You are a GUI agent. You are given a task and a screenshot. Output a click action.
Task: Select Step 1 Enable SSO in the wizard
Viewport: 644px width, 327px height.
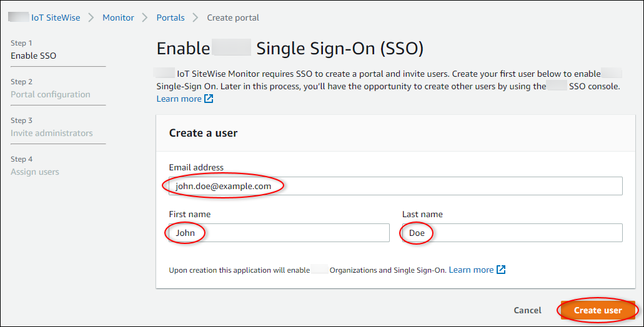pos(34,56)
